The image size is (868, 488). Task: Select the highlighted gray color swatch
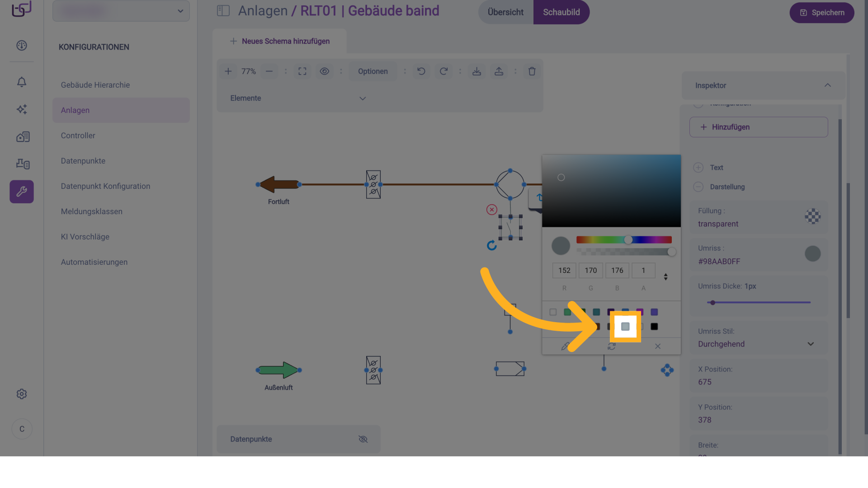[625, 326]
